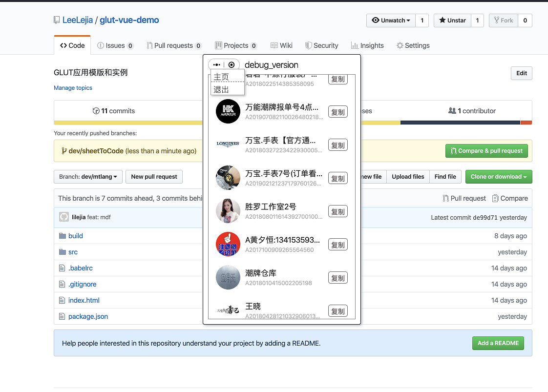Click 复制 for 万宝.手表7号
The width and height of the screenshot is (548, 392).
point(338,178)
